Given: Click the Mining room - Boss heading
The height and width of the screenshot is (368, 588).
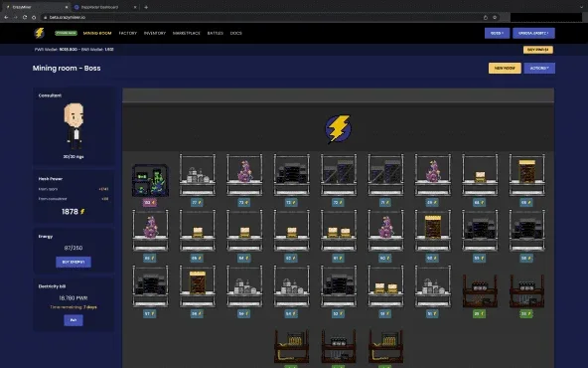Looking at the screenshot, I should pos(67,68).
